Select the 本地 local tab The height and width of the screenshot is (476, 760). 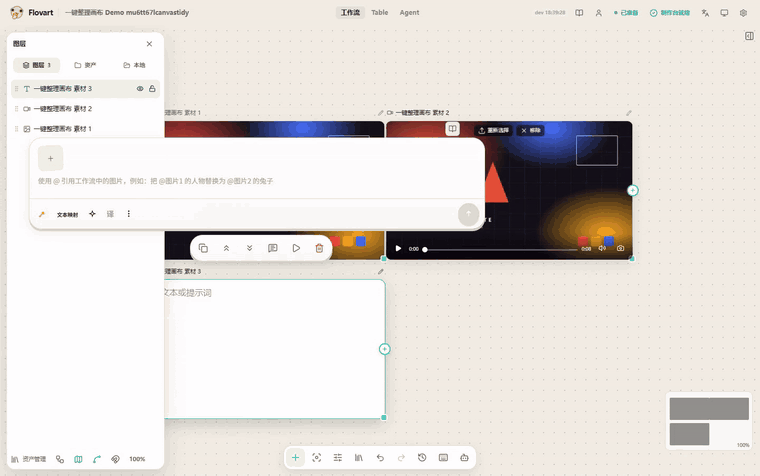(x=134, y=65)
